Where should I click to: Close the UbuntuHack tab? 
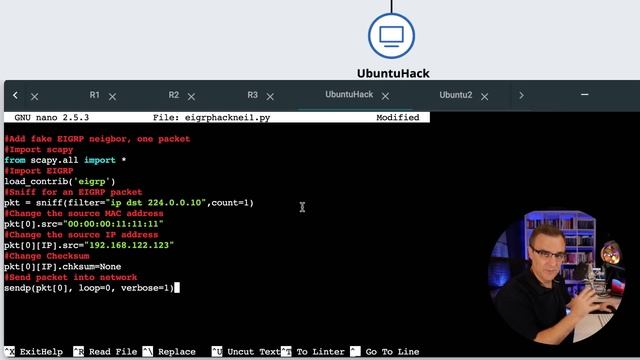click(x=385, y=96)
